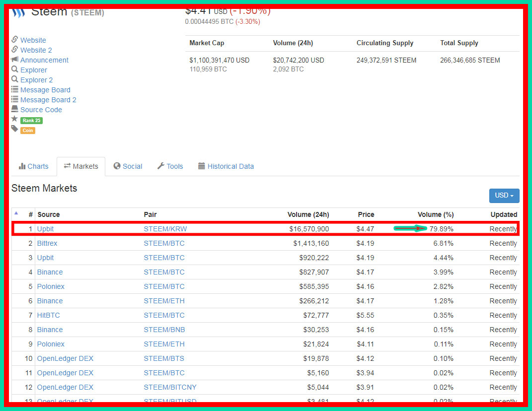Open the STEEM/KRW pair link
532x411 pixels.
[x=165, y=229]
